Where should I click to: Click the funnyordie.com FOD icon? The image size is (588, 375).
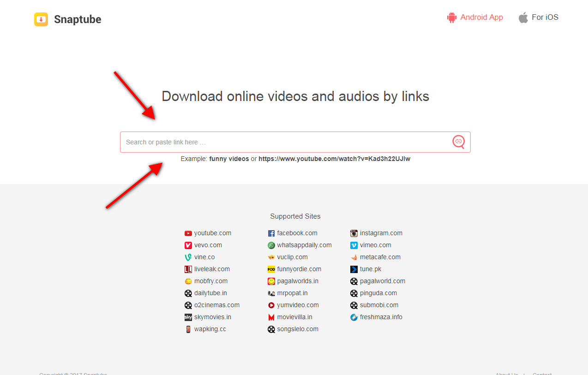(271, 269)
